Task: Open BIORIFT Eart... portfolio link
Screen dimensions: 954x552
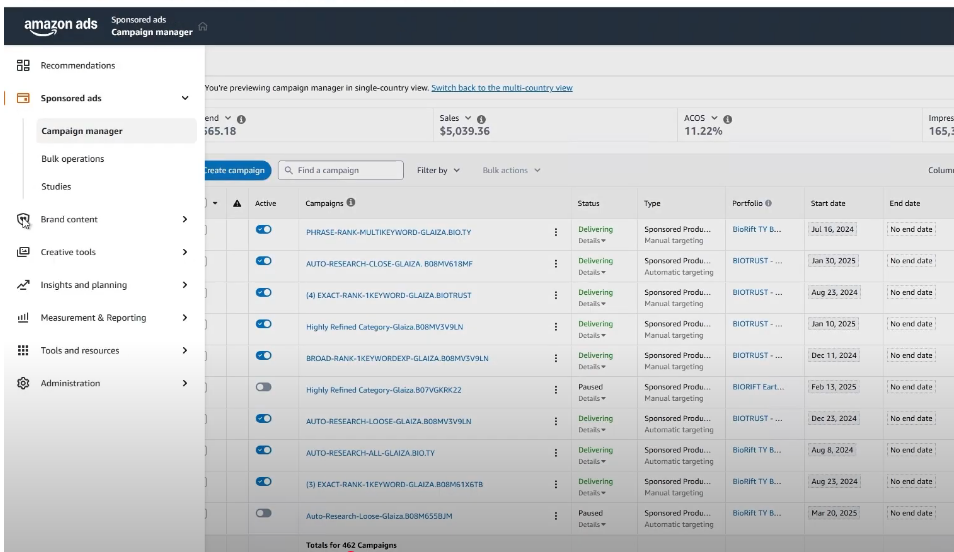Action: pos(758,387)
